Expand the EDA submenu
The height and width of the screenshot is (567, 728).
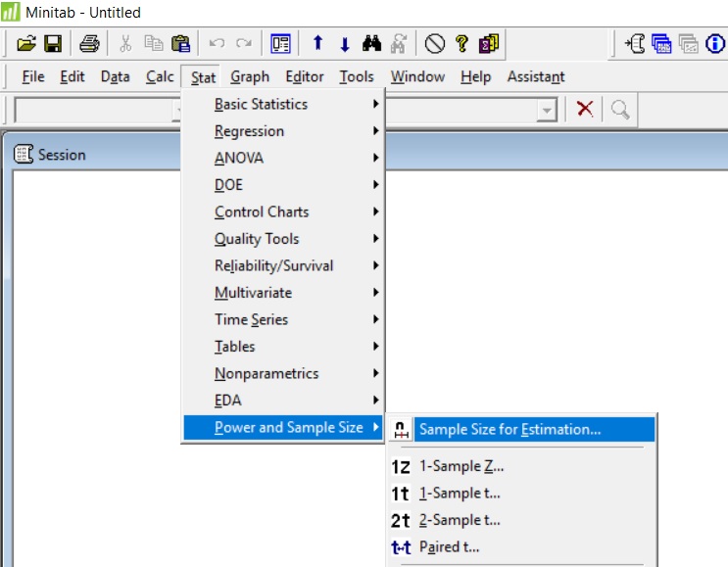point(283,400)
